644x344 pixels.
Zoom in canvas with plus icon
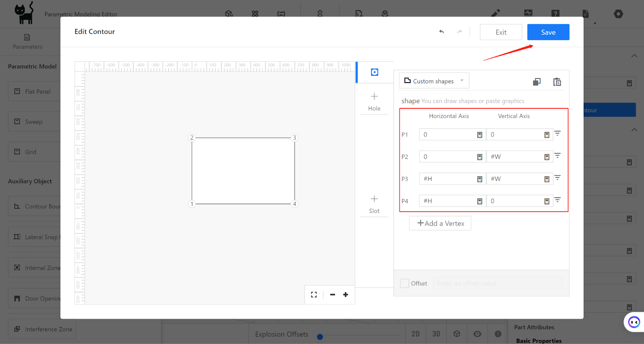click(x=345, y=294)
